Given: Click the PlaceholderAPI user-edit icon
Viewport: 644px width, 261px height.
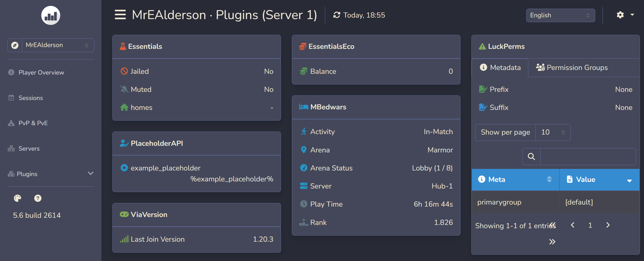Looking at the screenshot, I should [124, 143].
